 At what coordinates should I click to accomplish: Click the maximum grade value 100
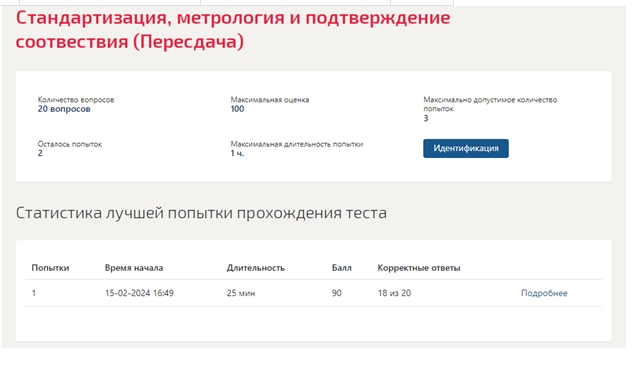pyautogui.click(x=237, y=109)
